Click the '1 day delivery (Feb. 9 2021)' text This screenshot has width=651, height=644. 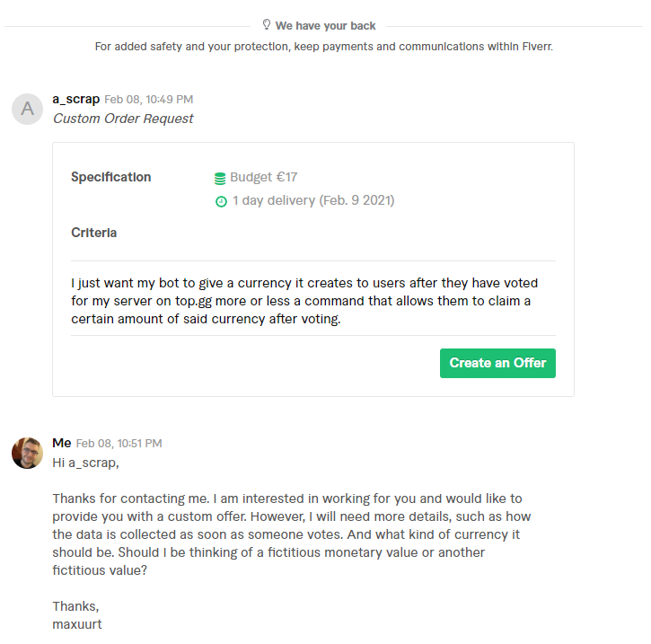coord(313,200)
